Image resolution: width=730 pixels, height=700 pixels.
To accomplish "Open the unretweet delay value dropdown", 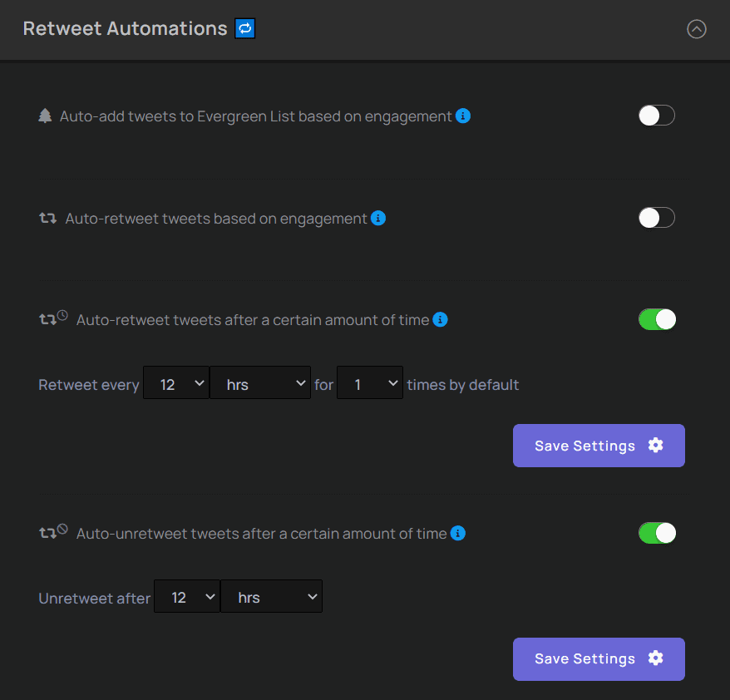I will pos(186,596).
